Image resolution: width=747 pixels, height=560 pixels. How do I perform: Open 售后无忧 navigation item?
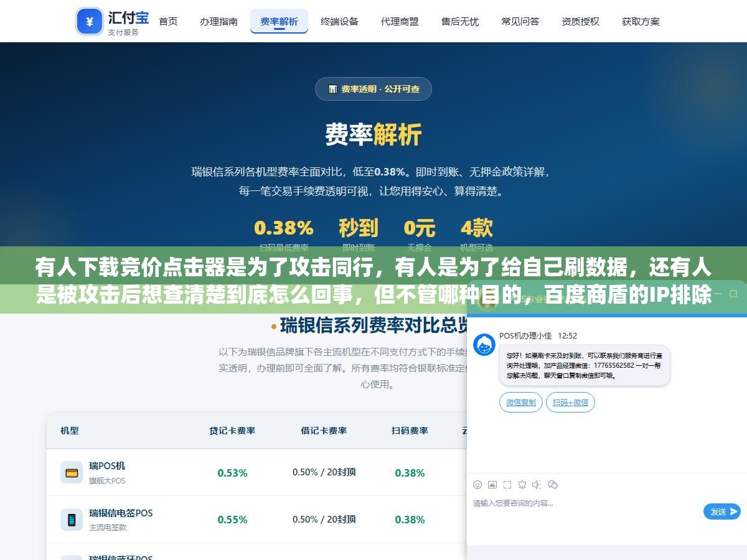[x=460, y=21]
